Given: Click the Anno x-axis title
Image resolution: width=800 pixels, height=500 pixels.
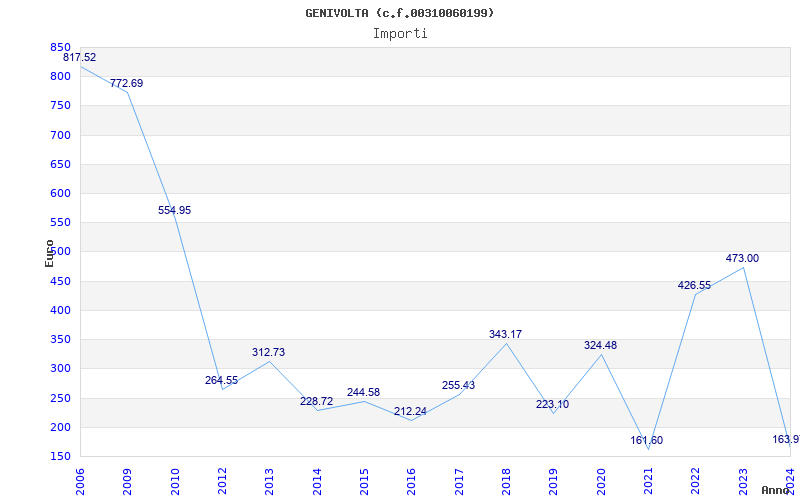Looking at the screenshot, I should pos(775,490).
